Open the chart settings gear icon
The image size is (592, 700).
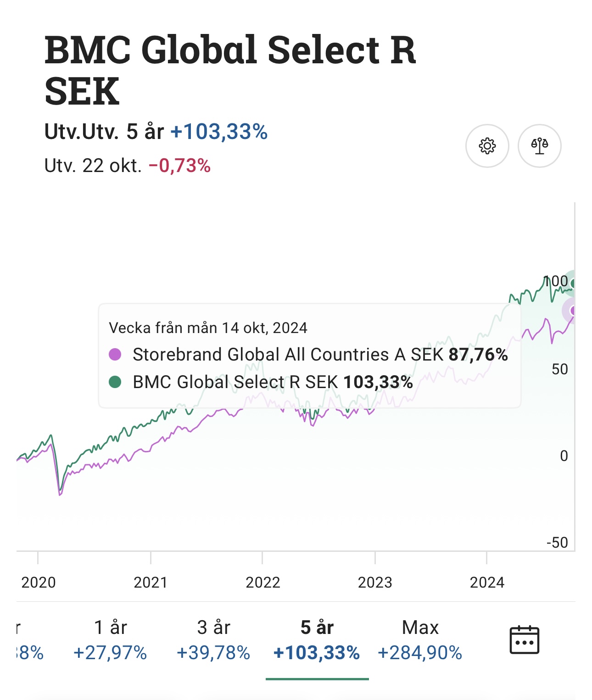487,146
